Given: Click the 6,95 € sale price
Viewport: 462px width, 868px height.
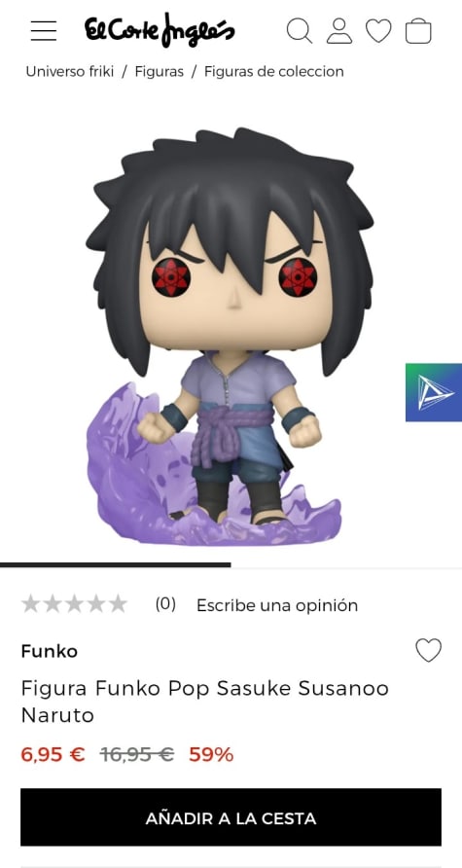Looking at the screenshot, I should pyautogui.click(x=53, y=754).
